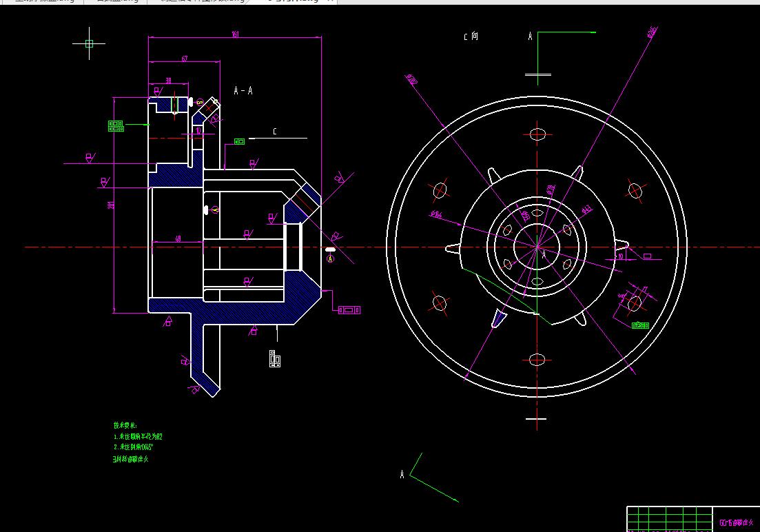
Task: Select the 161 overall length dimension text
Action: [235, 34]
